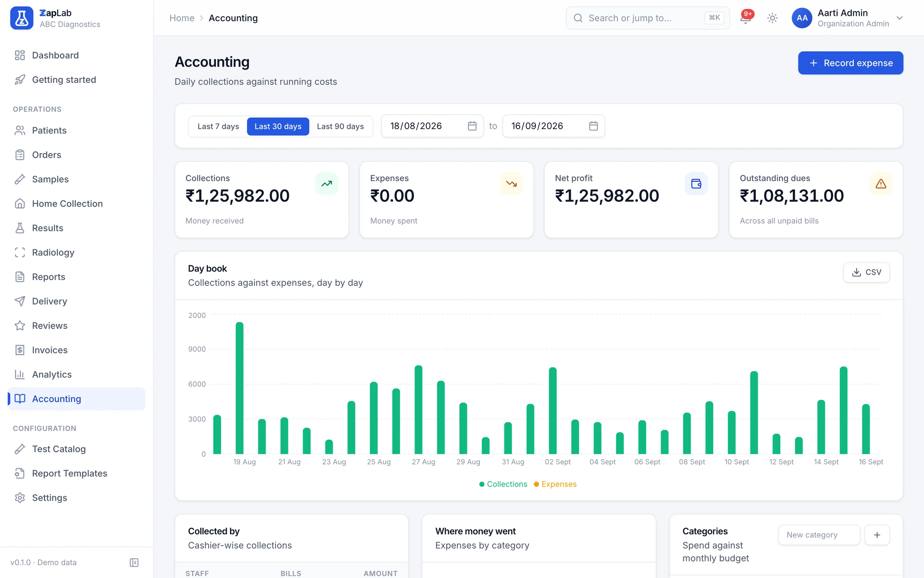
Task: Go to Home breadcrumb
Action: [x=182, y=18]
